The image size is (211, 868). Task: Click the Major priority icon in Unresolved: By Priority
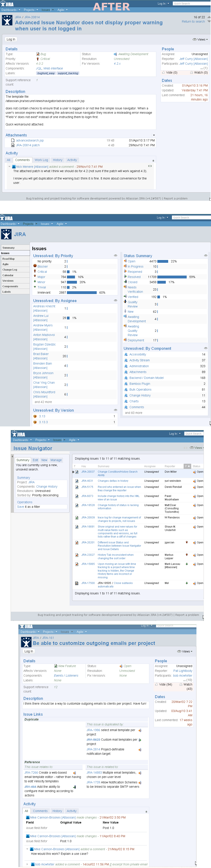click(35, 276)
